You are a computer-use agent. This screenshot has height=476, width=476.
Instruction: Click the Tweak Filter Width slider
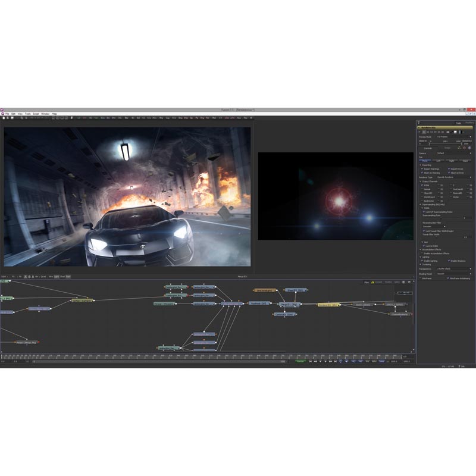[x=436, y=237]
